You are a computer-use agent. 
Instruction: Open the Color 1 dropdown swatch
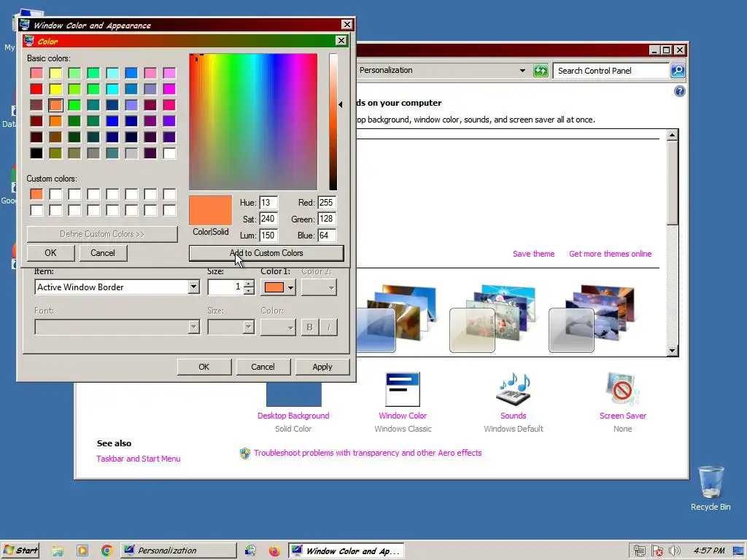[x=278, y=287]
